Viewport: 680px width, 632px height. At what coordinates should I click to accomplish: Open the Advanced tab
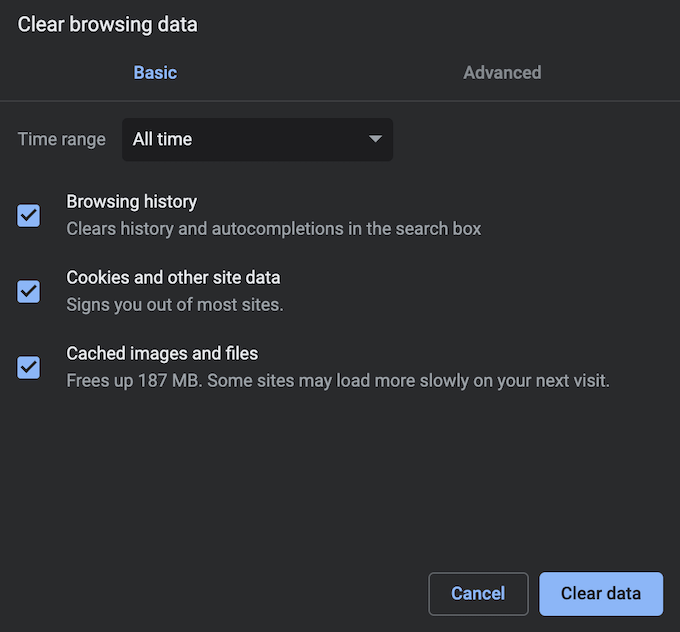pos(502,73)
